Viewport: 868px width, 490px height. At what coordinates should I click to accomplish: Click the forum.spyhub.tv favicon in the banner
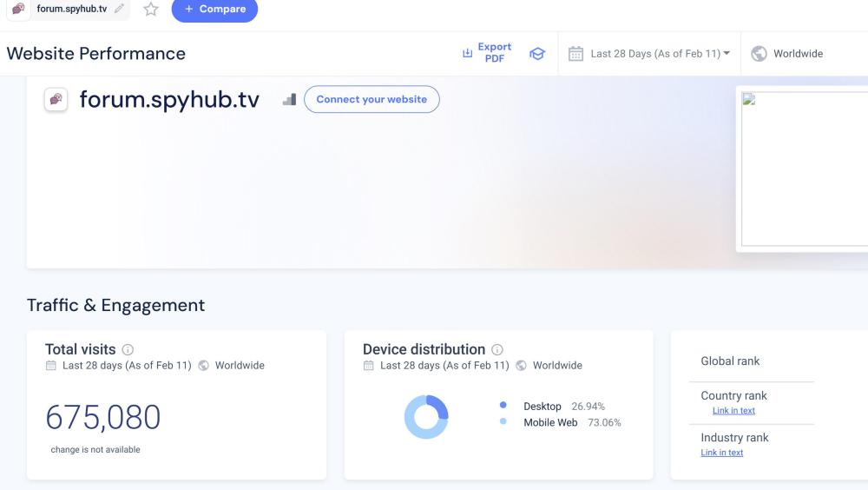56,100
